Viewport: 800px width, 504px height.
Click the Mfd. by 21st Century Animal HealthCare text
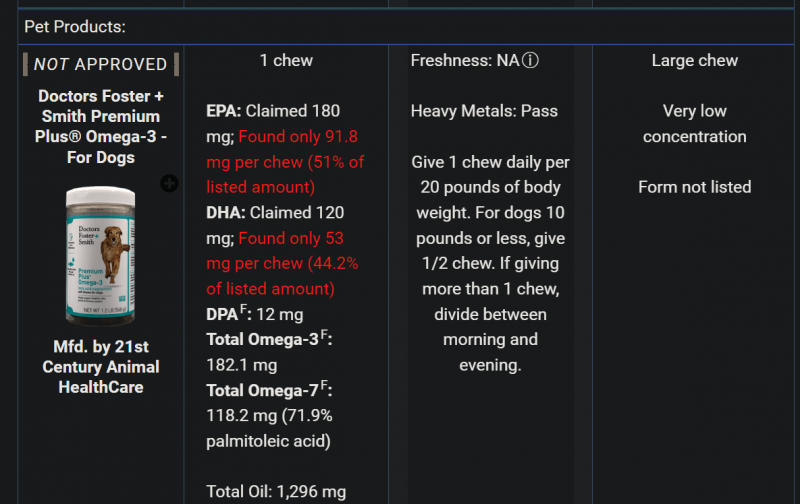coord(101,366)
